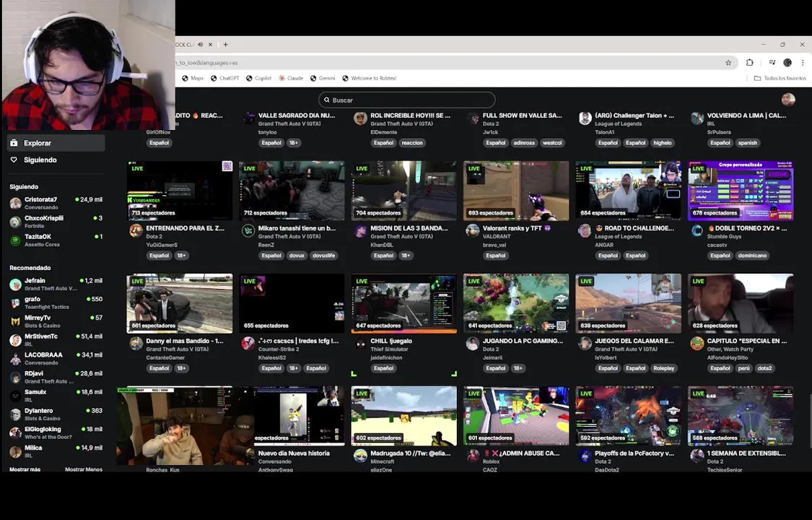Screen dimensions: 812x520
Task: Select the perú tag under AlFondoHaySitio
Action: click(743, 368)
